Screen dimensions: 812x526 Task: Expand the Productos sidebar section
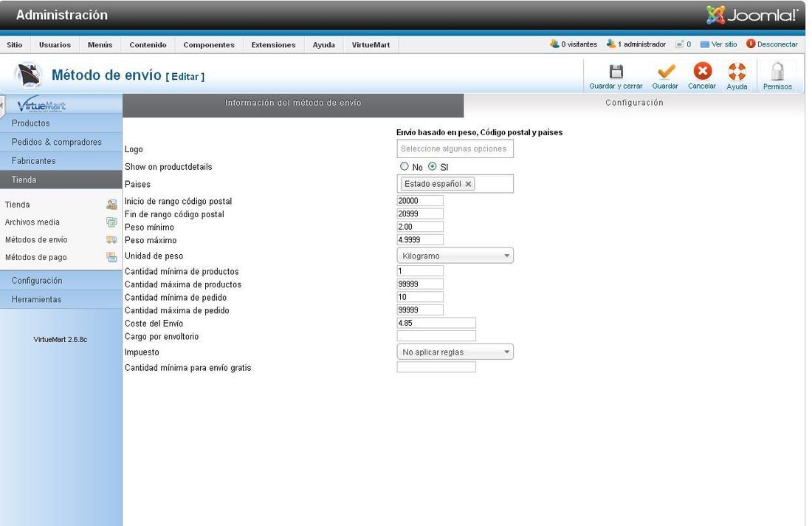[61, 123]
